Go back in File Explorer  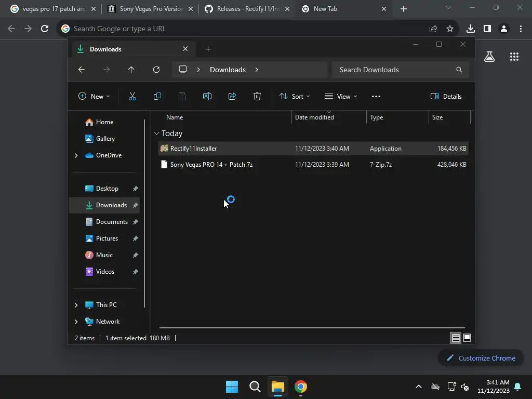pyautogui.click(x=82, y=70)
